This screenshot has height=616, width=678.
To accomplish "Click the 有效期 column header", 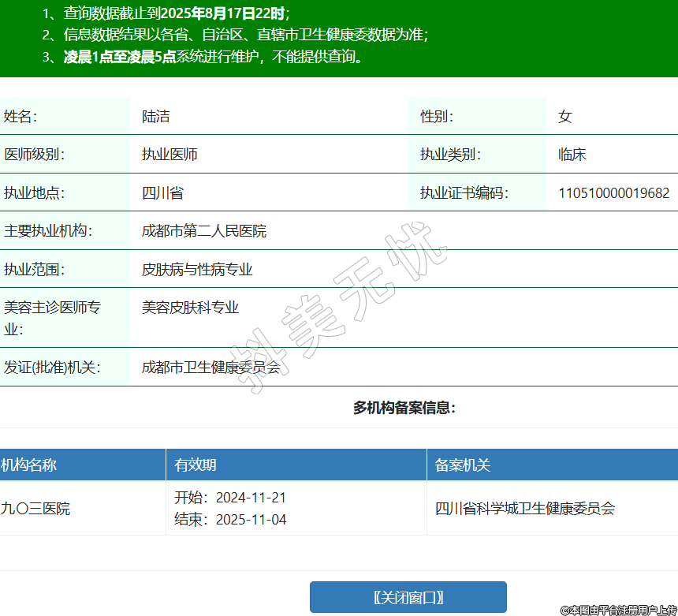I will (x=196, y=465).
